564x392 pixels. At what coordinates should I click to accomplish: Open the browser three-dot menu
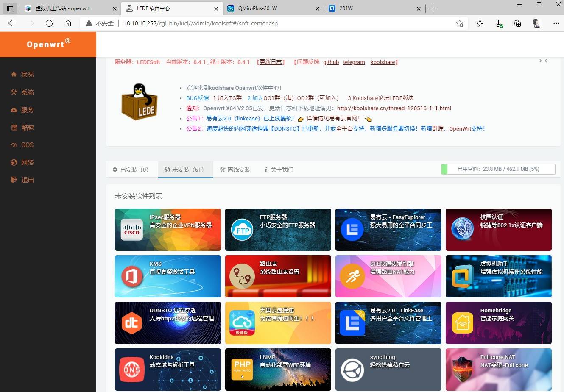pos(556,24)
